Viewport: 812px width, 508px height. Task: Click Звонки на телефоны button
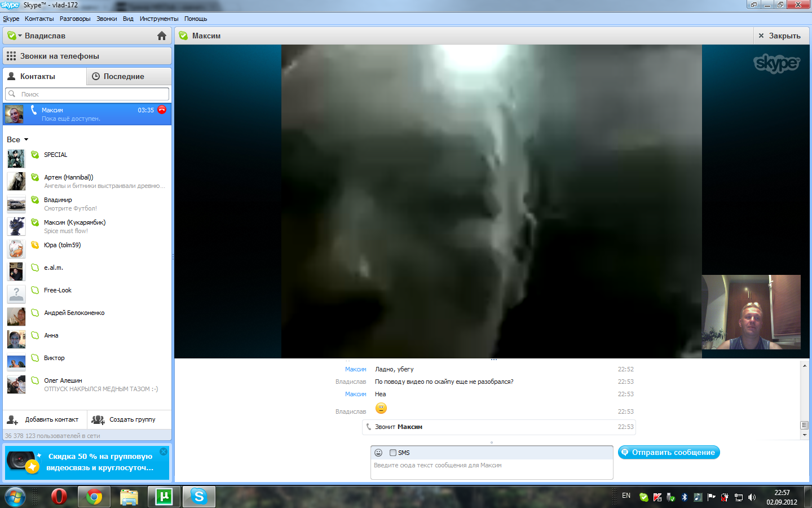87,56
